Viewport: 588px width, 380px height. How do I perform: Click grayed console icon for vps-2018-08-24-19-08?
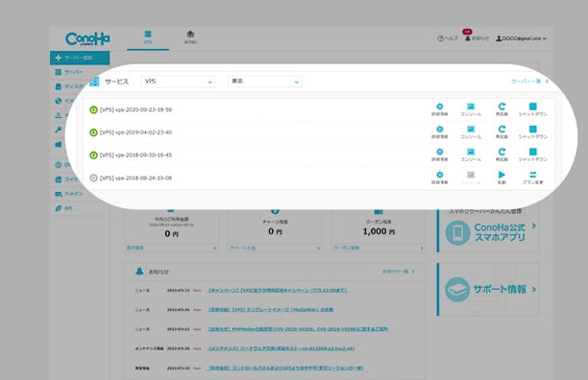click(471, 178)
